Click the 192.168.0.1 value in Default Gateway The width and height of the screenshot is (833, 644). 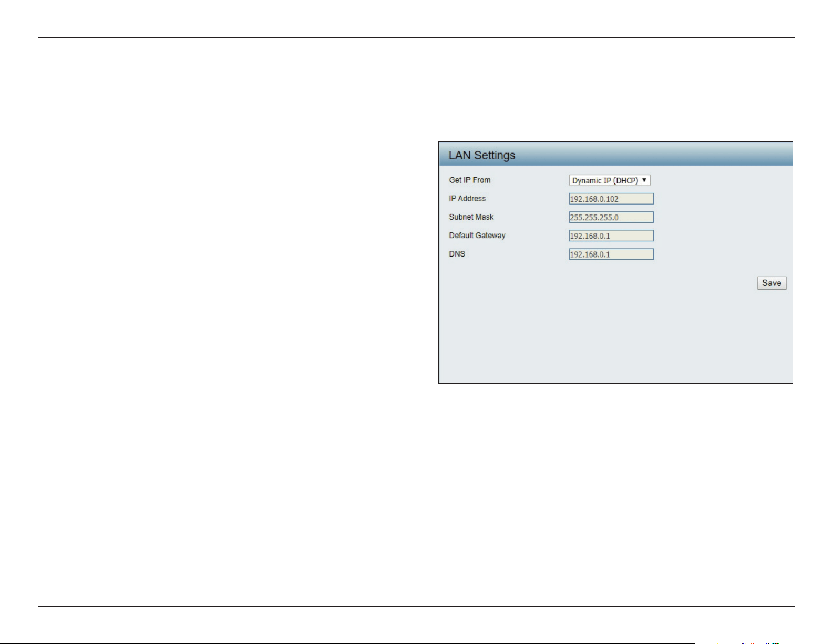tap(590, 236)
